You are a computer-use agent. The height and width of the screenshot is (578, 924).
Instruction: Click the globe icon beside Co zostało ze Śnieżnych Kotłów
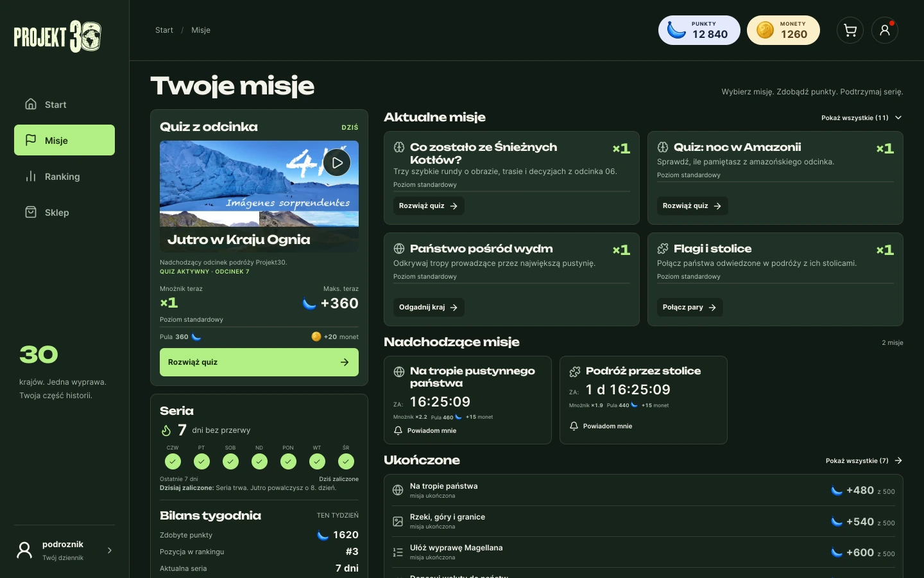399,147
